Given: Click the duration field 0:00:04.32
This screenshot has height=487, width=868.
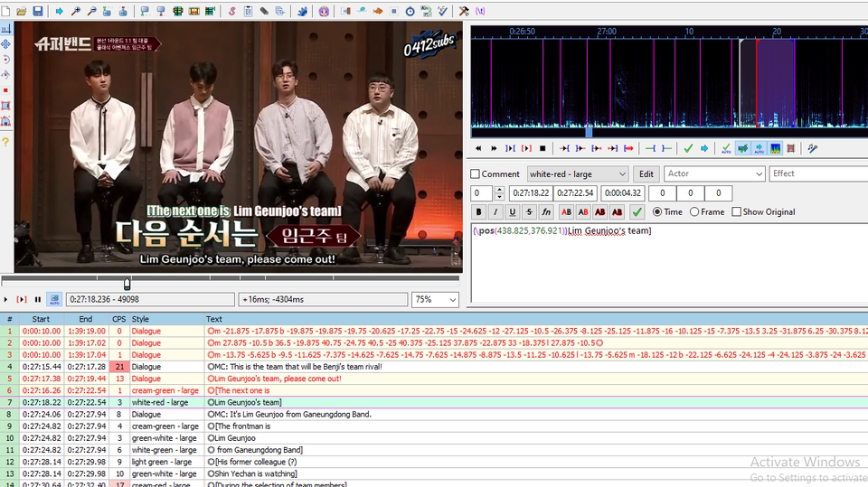Looking at the screenshot, I should (x=623, y=193).
